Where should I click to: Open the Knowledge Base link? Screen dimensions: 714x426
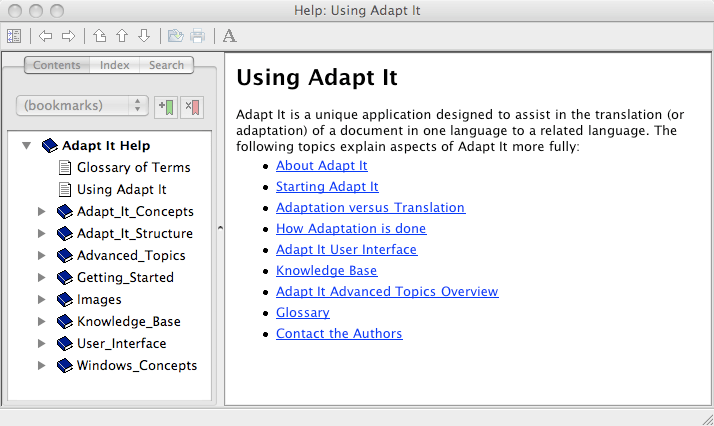pyautogui.click(x=326, y=270)
